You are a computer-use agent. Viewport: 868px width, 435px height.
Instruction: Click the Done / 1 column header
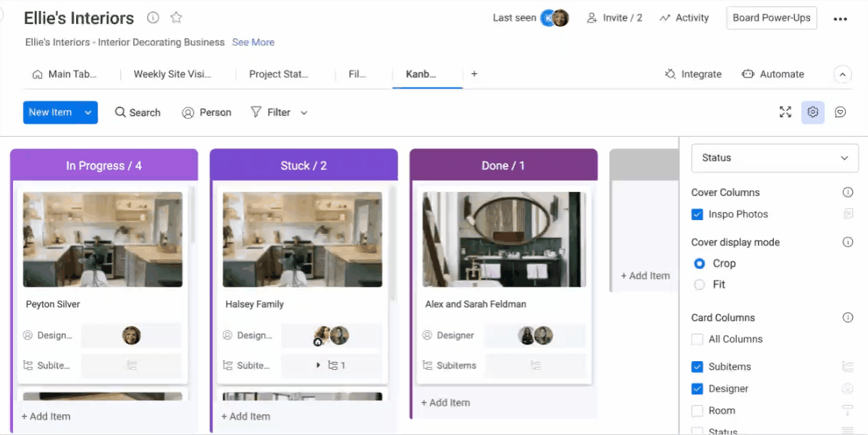[x=503, y=166]
